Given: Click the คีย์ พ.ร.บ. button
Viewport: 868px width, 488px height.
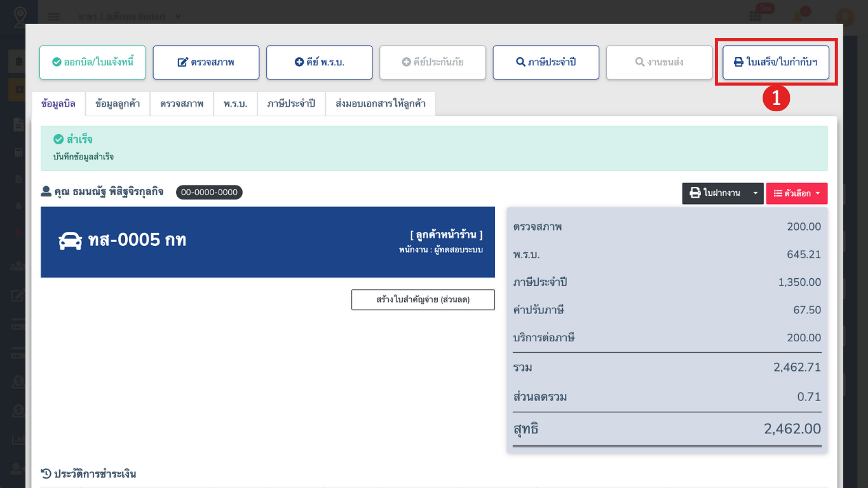Looking at the screenshot, I should click(x=320, y=62).
